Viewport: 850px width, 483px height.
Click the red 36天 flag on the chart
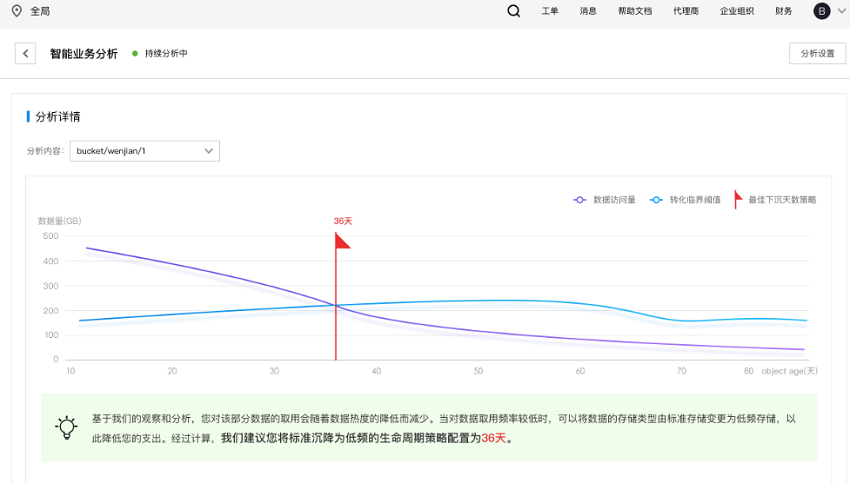341,239
